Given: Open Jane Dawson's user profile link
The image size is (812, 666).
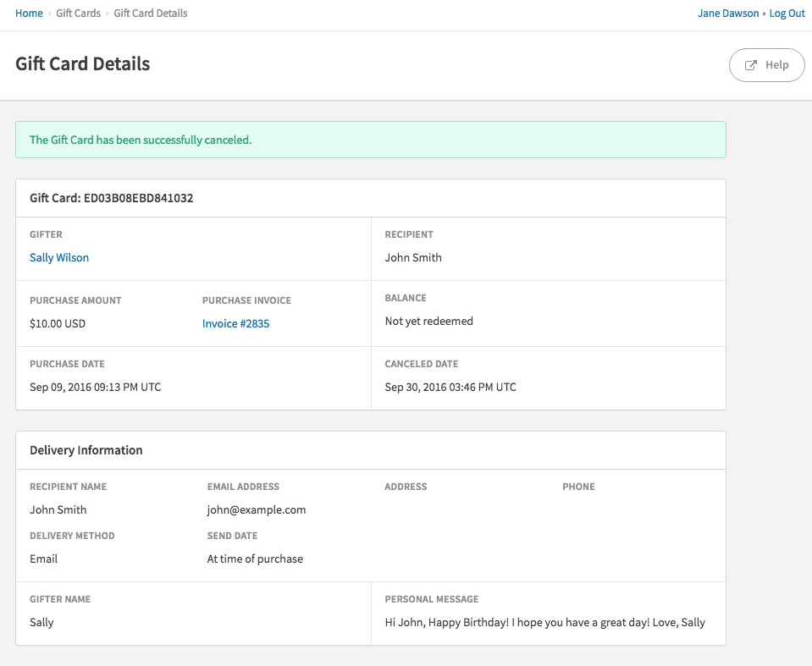Looking at the screenshot, I should [727, 14].
